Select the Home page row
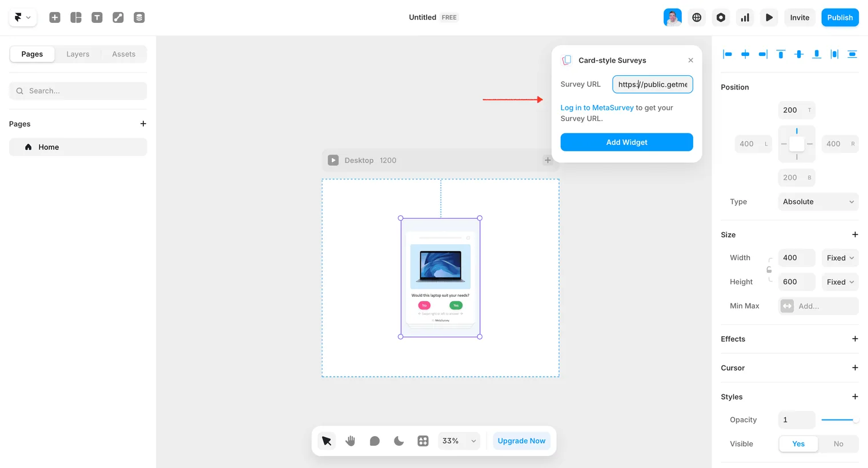868x468 pixels. click(78, 147)
